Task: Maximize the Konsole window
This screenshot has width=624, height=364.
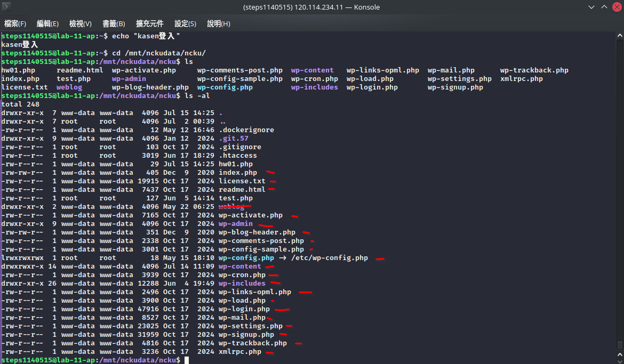Action: pyautogui.click(x=604, y=7)
